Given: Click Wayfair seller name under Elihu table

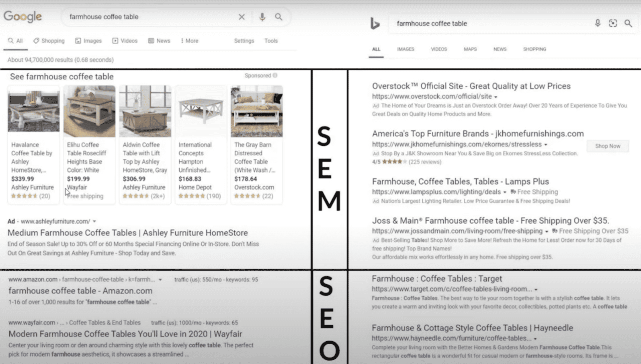Looking at the screenshot, I should click(77, 188).
